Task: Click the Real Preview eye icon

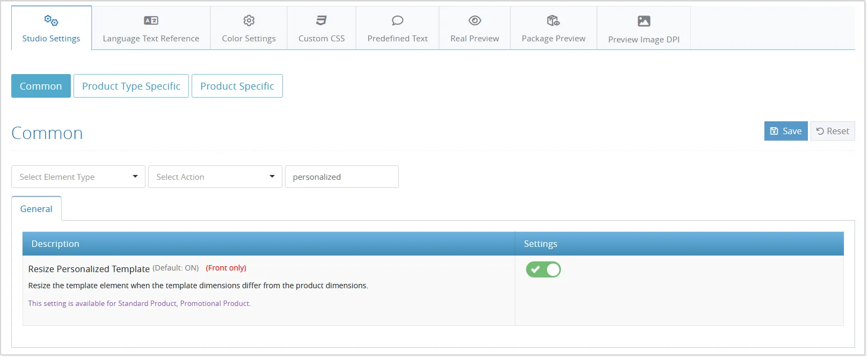Action: click(x=475, y=20)
